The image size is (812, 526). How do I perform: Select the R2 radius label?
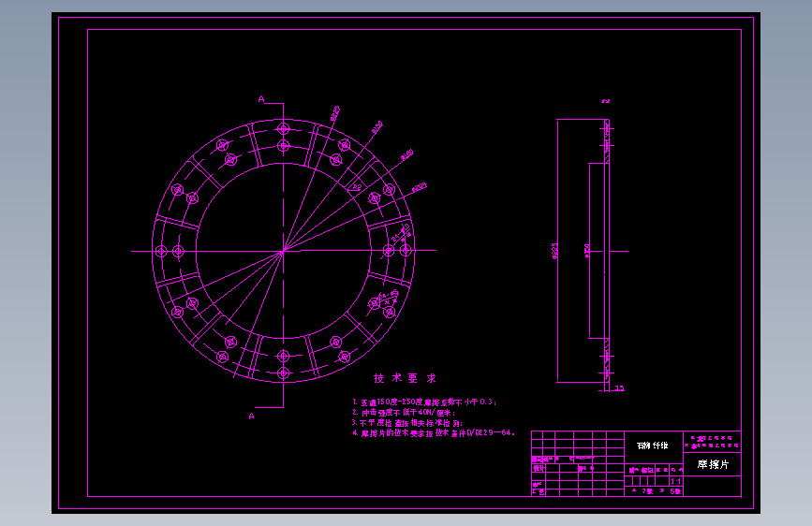357,187
